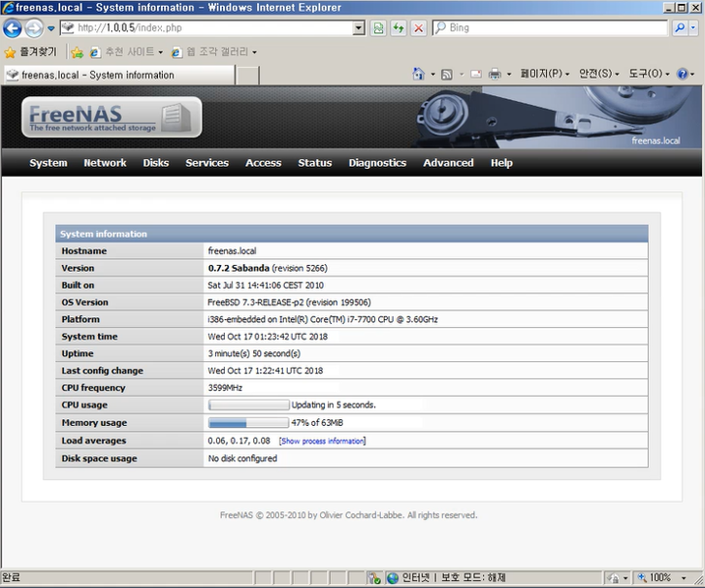Click the Home page icon

418,74
